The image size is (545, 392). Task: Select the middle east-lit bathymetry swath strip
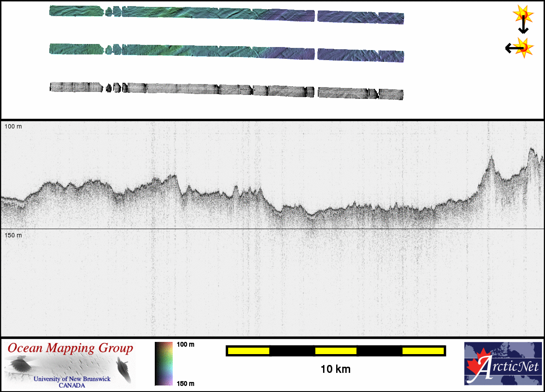coord(227,51)
